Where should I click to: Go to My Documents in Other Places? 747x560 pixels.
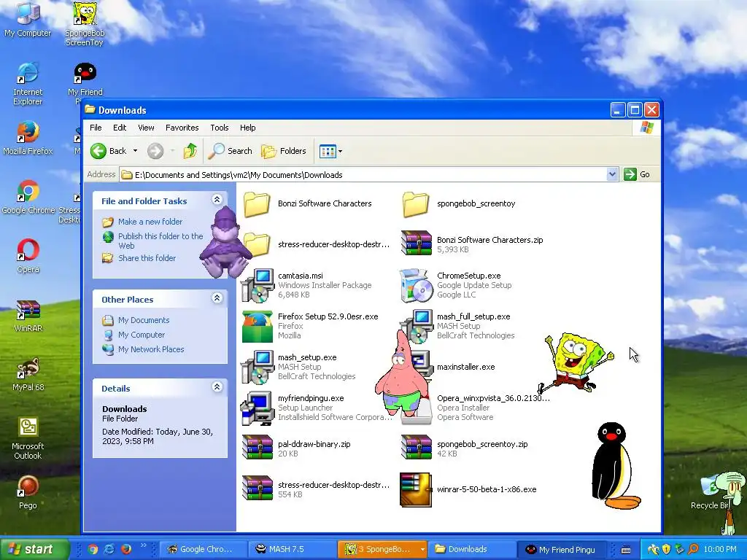pyautogui.click(x=144, y=320)
